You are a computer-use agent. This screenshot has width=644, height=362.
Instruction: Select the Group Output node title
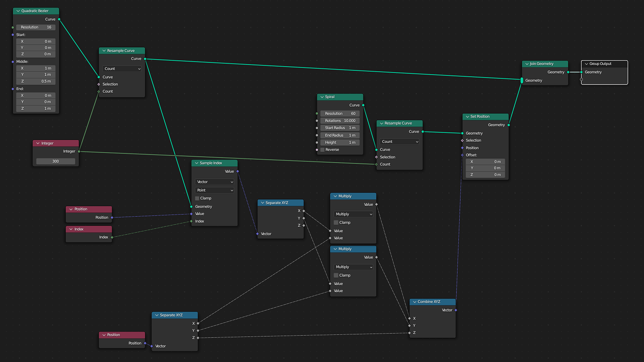coord(601,64)
